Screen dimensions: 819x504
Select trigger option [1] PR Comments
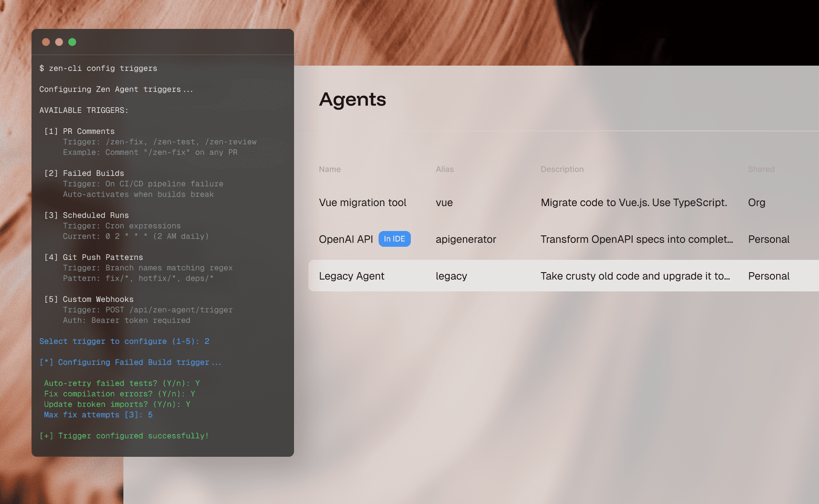(80, 131)
